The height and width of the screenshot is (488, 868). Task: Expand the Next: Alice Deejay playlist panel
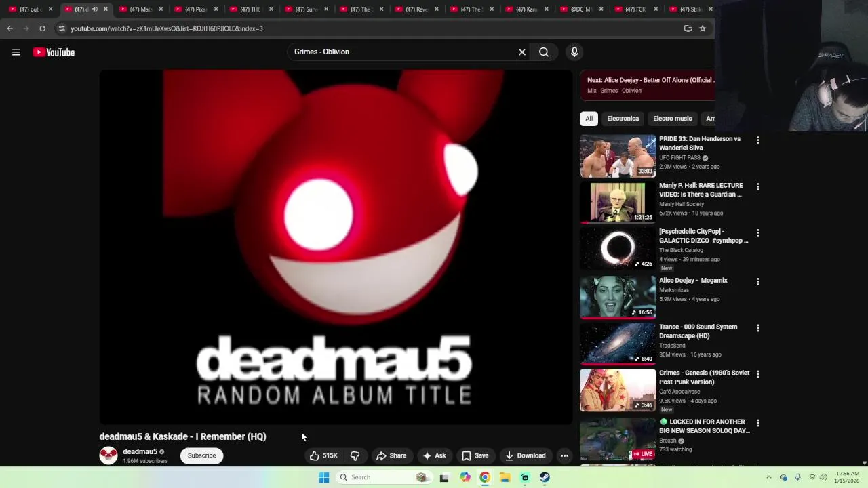[x=648, y=85]
